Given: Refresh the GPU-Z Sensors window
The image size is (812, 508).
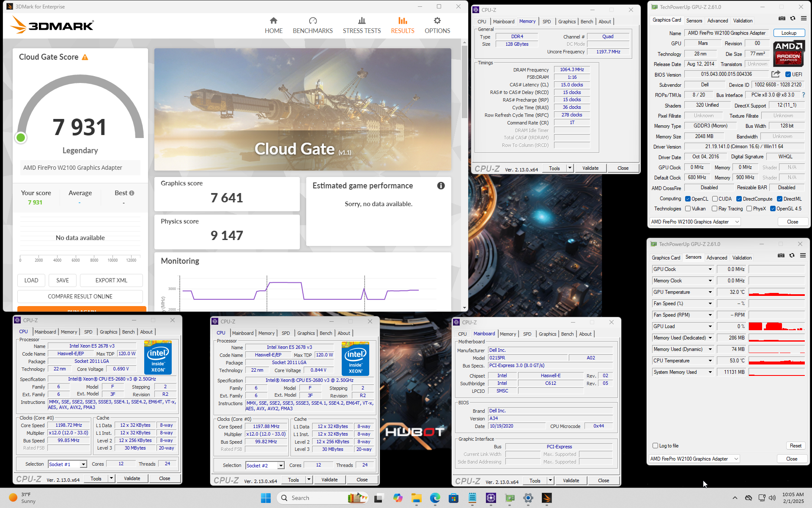Looking at the screenshot, I should click(x=792, y=255).
